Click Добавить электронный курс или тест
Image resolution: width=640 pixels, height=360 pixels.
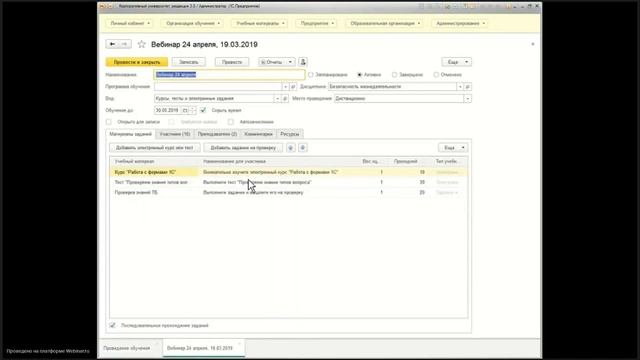(x=155, y=148)
